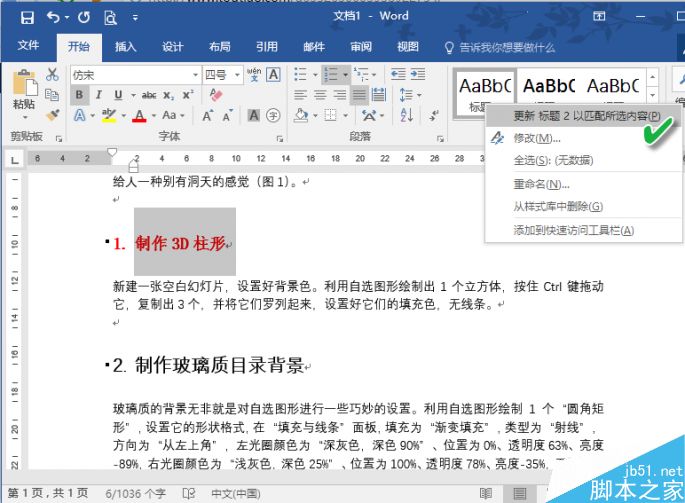Apply red font color

point(139,115)
